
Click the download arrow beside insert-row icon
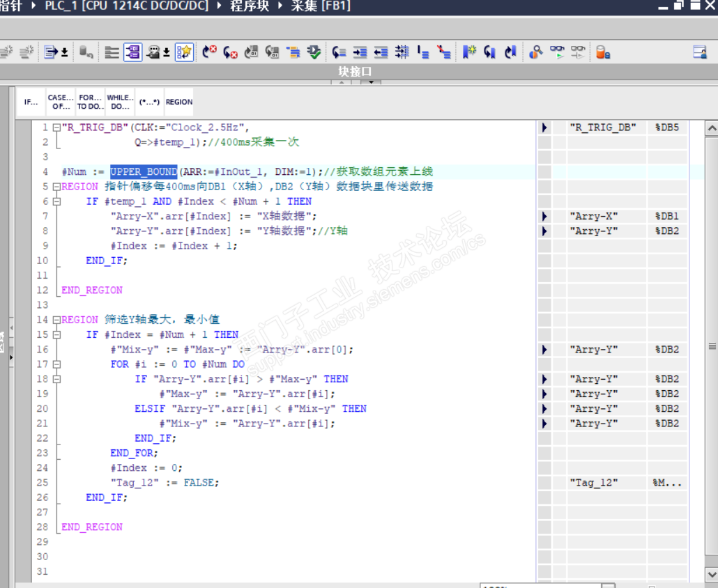[x=65, y=52]
